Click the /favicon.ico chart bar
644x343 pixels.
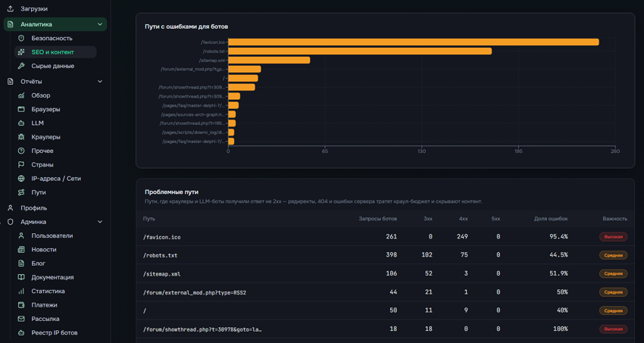pyautogui.click(x=413, y=42)
